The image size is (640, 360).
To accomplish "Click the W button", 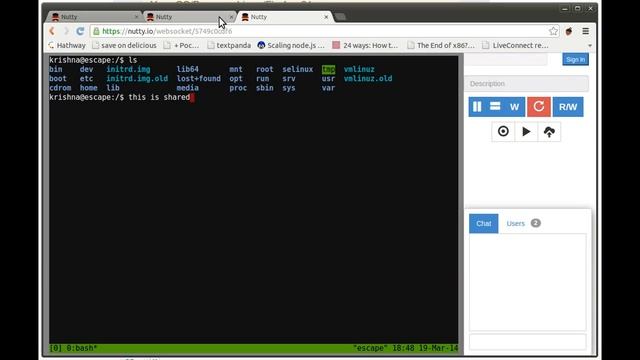I will (514, 107).
